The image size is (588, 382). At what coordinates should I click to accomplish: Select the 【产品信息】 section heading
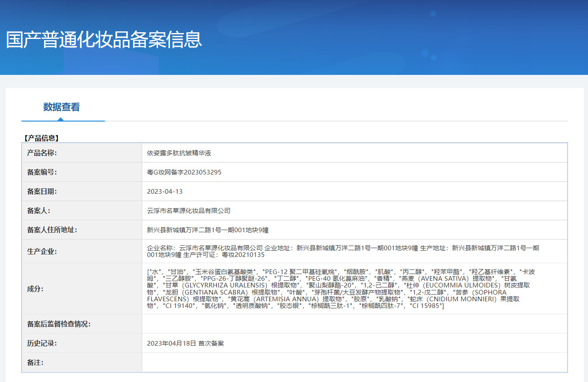coord(41,138)
